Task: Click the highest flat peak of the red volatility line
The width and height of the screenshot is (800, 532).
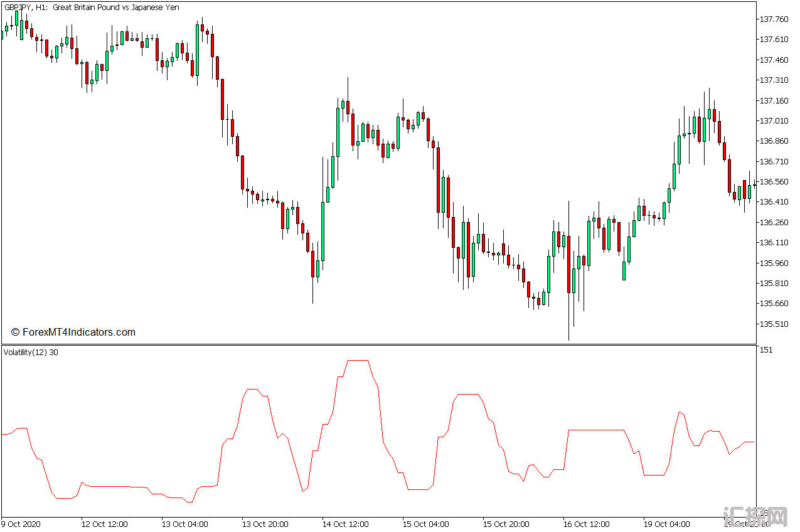Action: [357, 361]
